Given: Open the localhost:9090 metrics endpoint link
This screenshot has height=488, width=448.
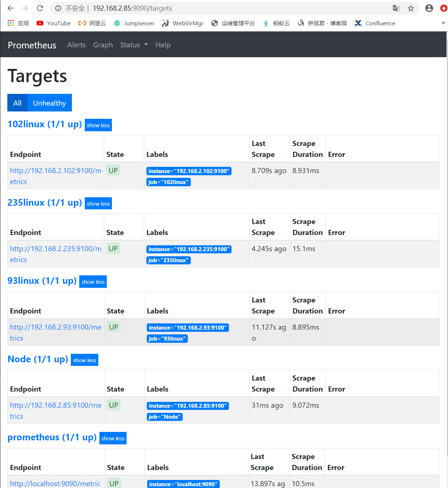Looking at the screenshot, I should pyautogui.click(x=55, y=484).
